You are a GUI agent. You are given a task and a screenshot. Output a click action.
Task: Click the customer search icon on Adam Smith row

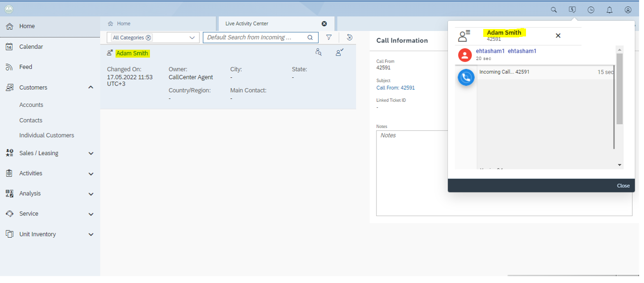coord(319,52)
